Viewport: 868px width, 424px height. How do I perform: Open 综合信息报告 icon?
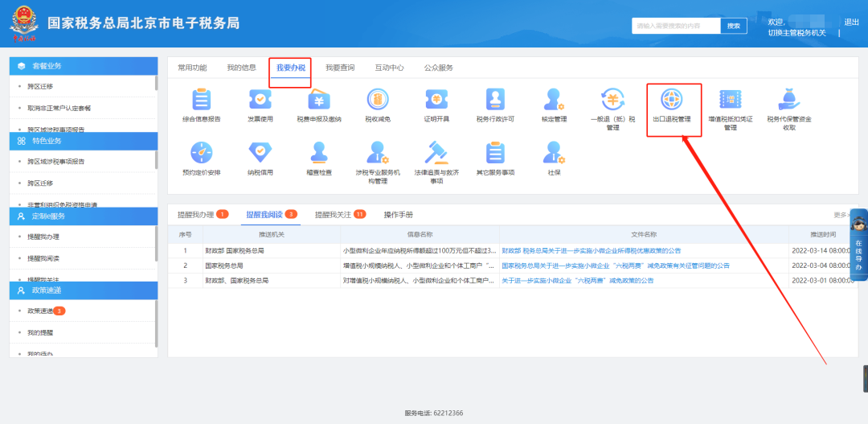click(x=202, y=100)
